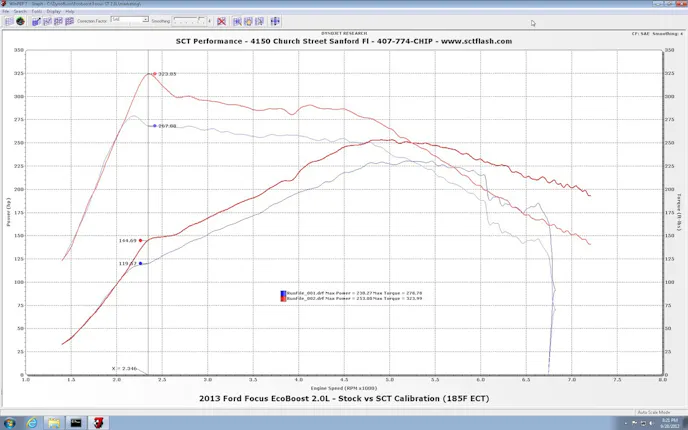Open the File menu
The height and width of the screenshot is (430, 688).
point(5,11)
